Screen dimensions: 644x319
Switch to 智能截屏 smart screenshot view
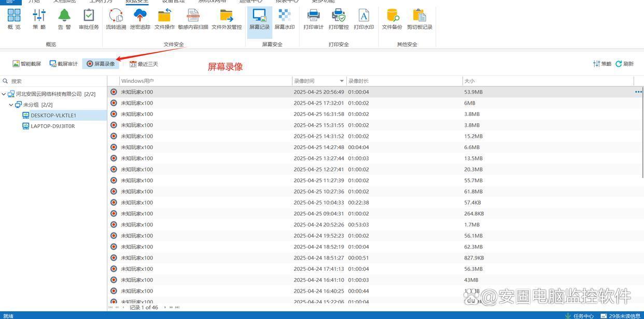[x=26, y=64]
